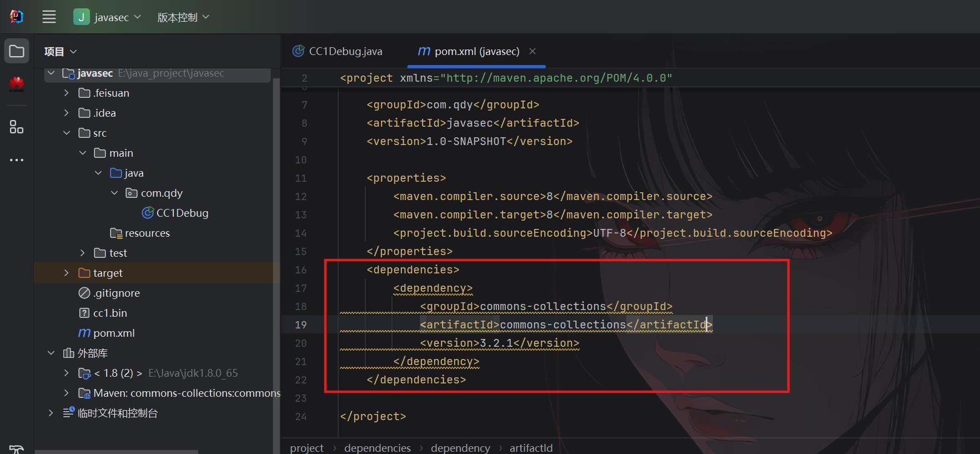Viewport: 980px width, 454px height.
Task: Open the 项目 view selector dropdown
Action: (x=61, y=52)
